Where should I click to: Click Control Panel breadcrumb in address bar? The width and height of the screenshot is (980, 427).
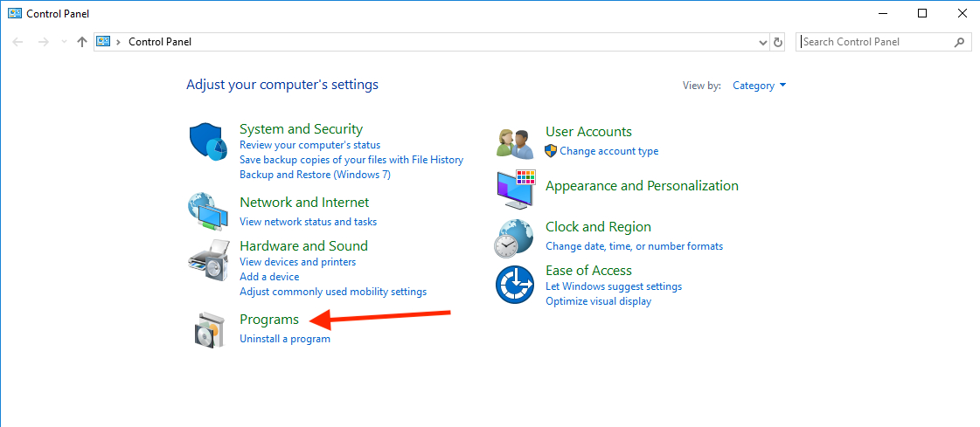click(160, 42)
